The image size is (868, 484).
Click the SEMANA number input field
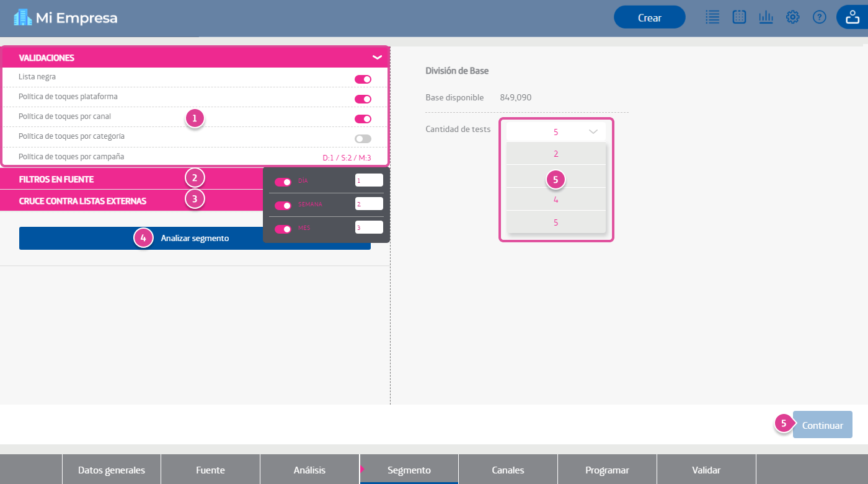point(369,204)
